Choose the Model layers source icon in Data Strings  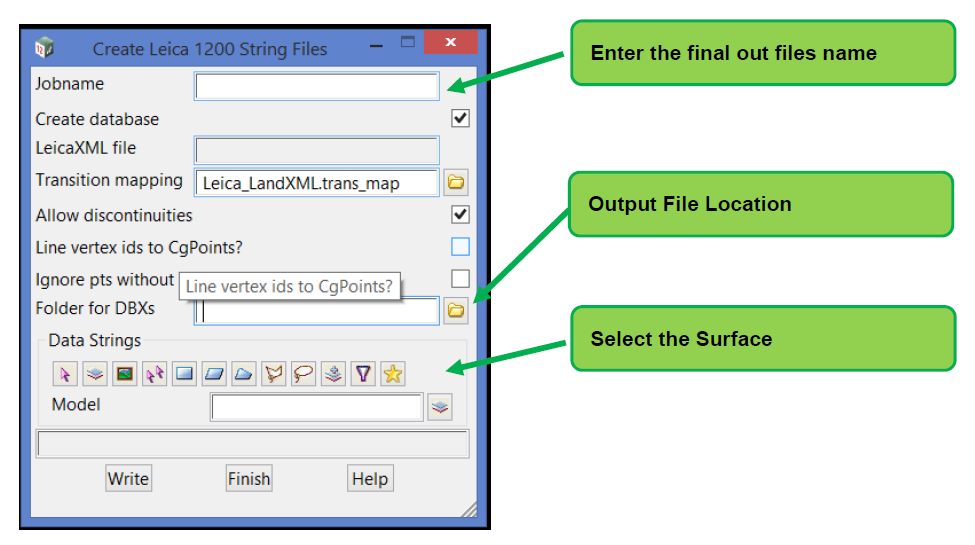click(95, 374)
